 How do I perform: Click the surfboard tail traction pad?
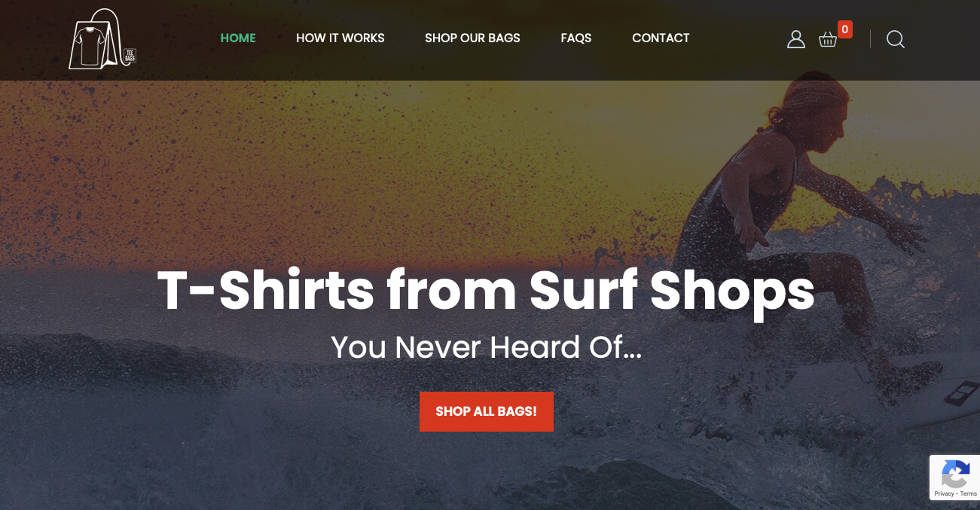pyautogui.click(x=960, y=394)
